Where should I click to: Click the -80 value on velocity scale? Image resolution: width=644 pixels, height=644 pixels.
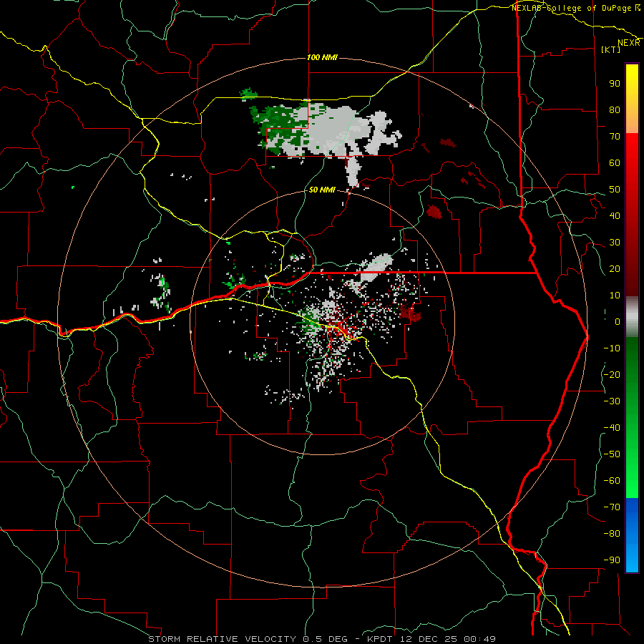612,534
